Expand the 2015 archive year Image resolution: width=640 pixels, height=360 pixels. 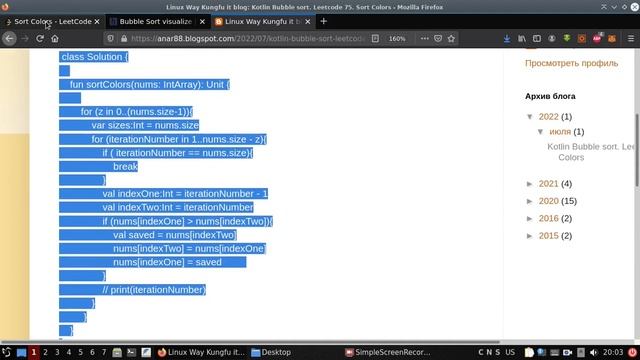point(530,236)
